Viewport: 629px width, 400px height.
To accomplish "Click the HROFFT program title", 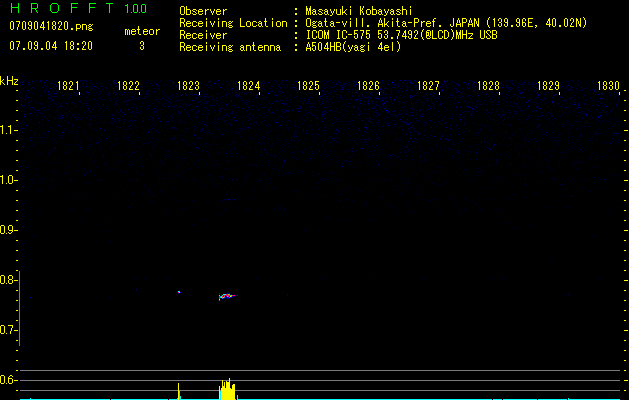I will 62,8.
